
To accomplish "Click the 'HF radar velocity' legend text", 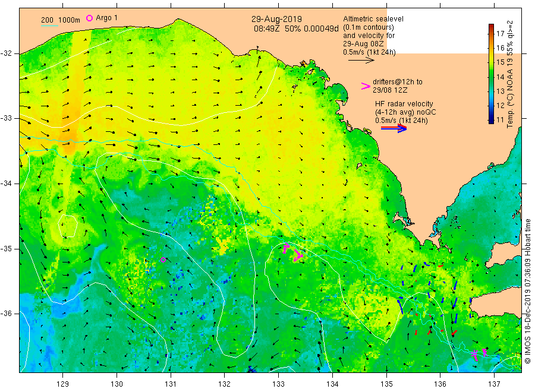I will (x=404, y=104).
